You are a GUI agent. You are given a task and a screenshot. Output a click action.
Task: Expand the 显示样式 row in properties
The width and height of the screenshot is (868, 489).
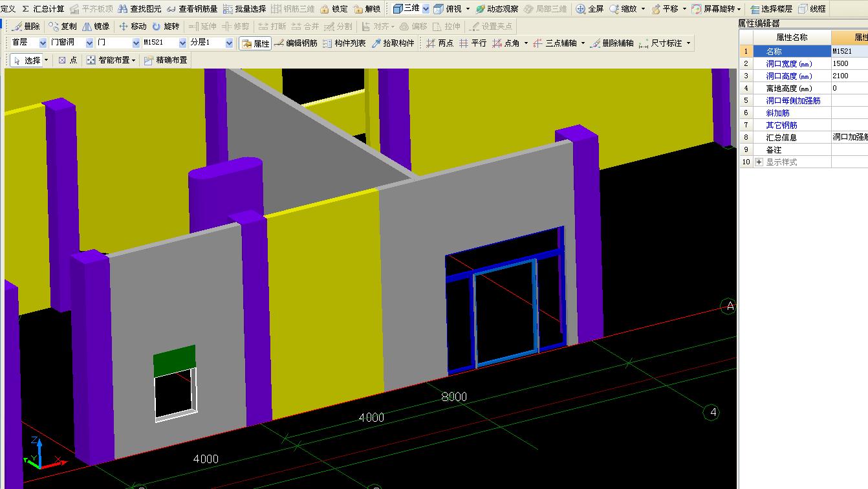[759, 162]
